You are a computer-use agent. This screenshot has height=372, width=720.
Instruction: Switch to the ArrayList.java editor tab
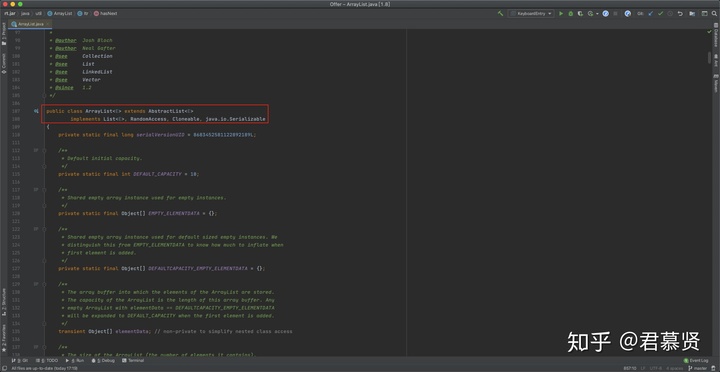tap(31, 24)
